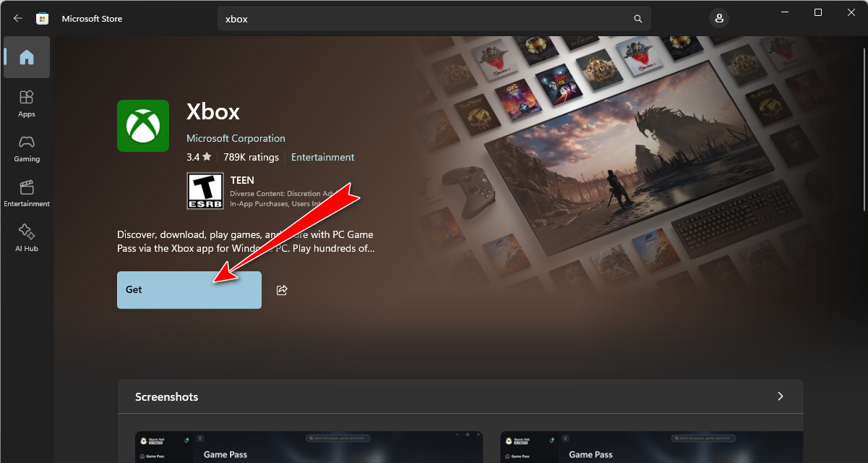Screen dimensions: 868x463
Task: Close the Microsoft Store window
Action: point(851,12)
